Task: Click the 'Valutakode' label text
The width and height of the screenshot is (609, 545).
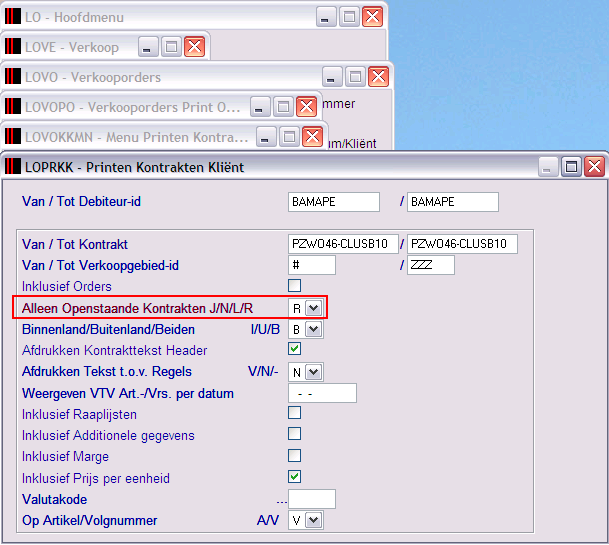Action: click(54, 499)
